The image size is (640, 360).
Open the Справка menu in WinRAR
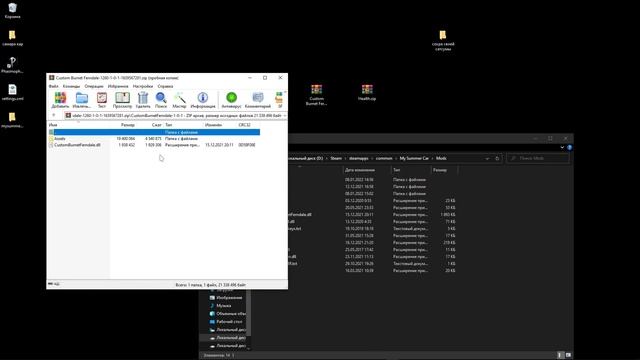pos(165,87)
